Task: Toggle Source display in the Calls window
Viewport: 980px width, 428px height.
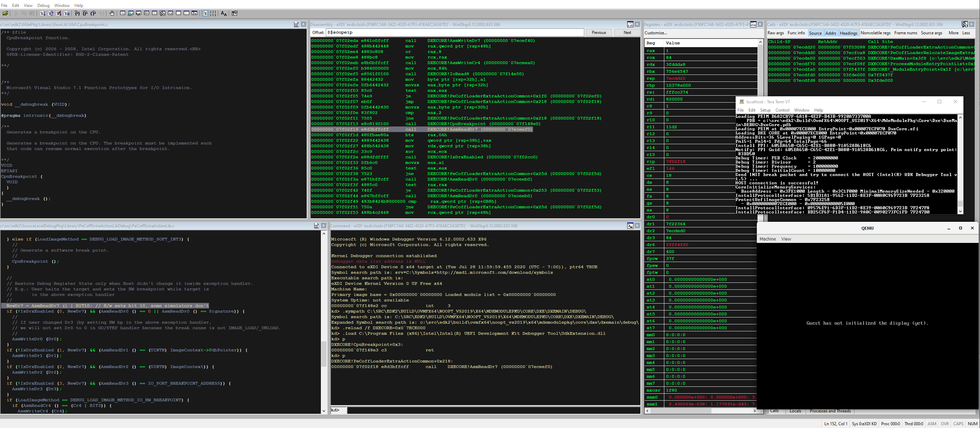Action: [x=816, y=33]
